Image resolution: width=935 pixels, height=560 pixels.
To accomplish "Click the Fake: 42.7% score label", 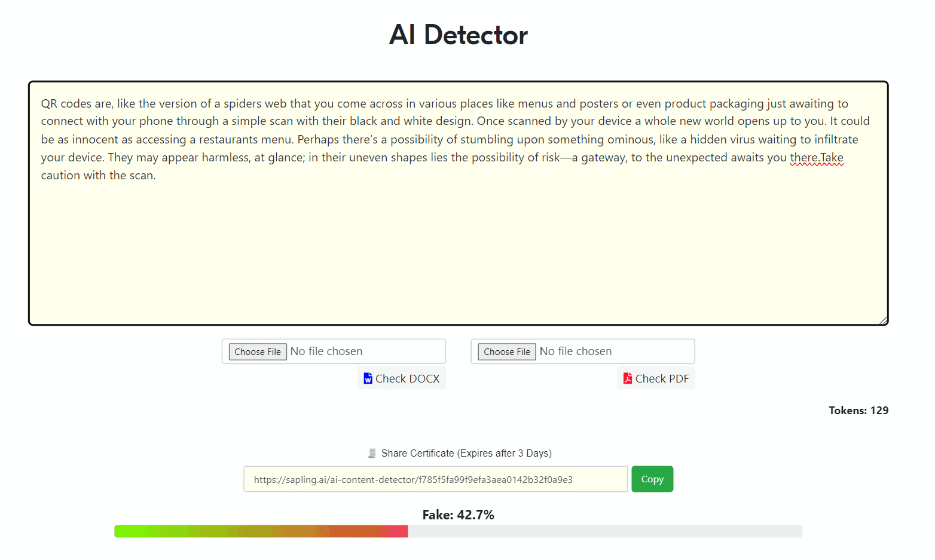I will tap(458, 515).
